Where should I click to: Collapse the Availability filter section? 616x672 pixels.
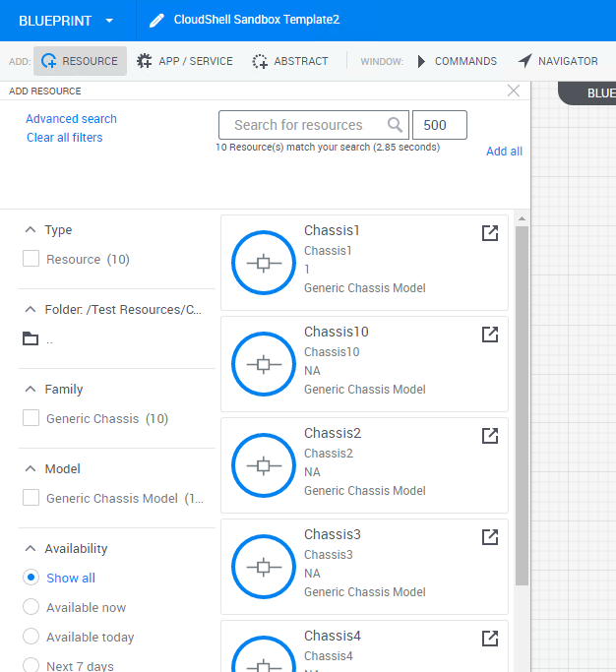(x=29, y=548)
